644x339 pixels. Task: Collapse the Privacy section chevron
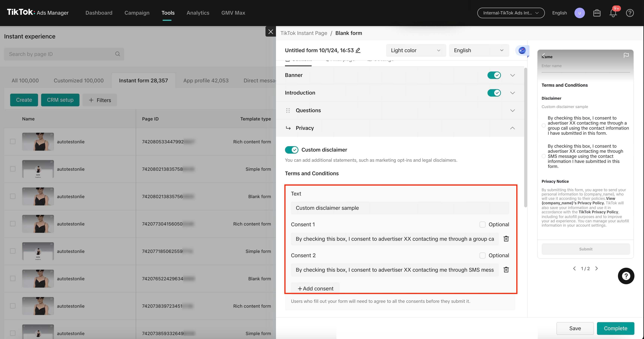(x=512, y=128)
